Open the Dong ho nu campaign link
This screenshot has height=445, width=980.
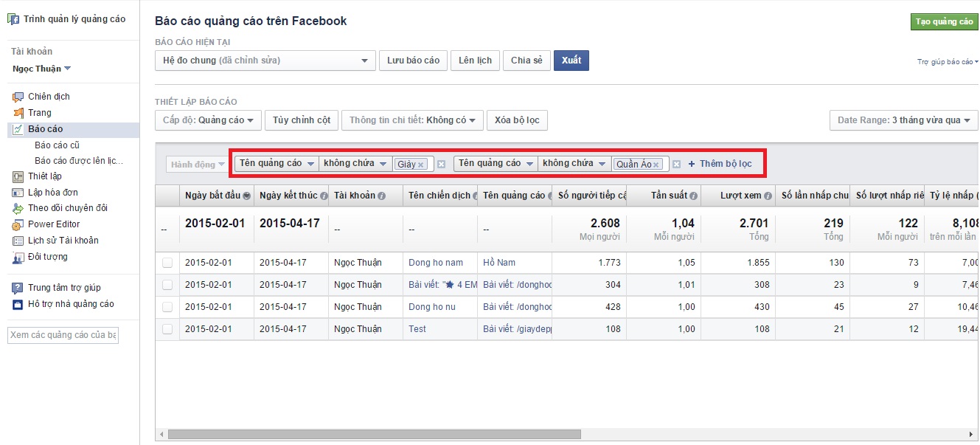click(432, 307)
